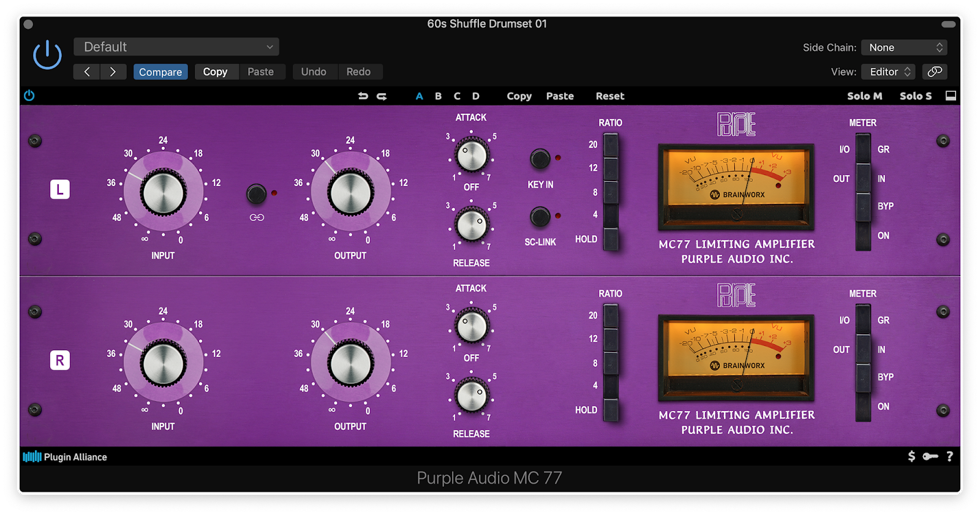
Task: Toggle the KEY IN button
Action: click(x=540, y=159)
